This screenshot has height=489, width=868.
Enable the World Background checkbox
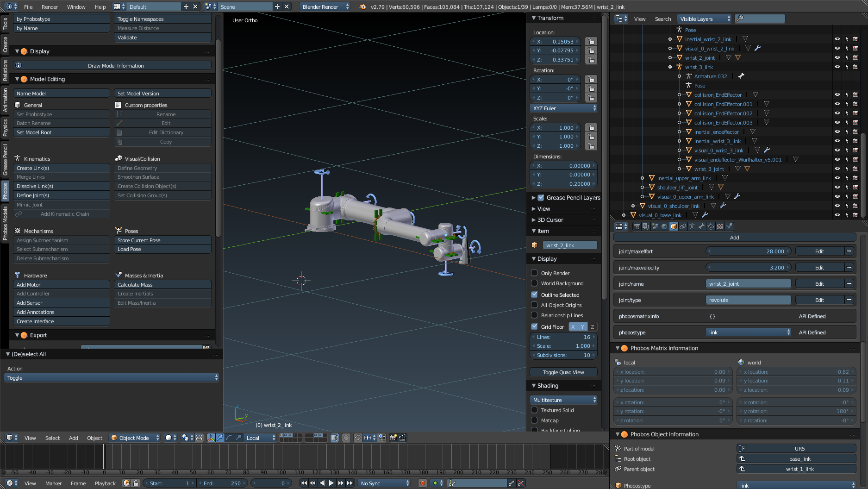(534, 283)
